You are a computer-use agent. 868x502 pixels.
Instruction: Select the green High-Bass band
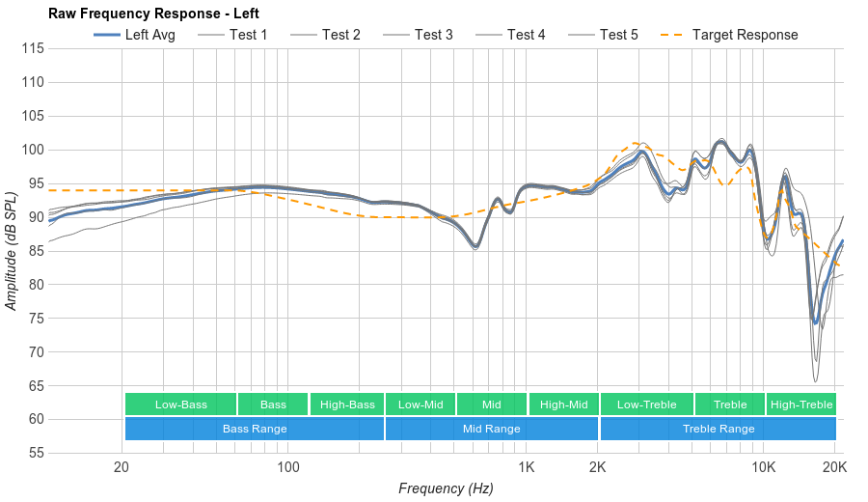pos(347,404)
